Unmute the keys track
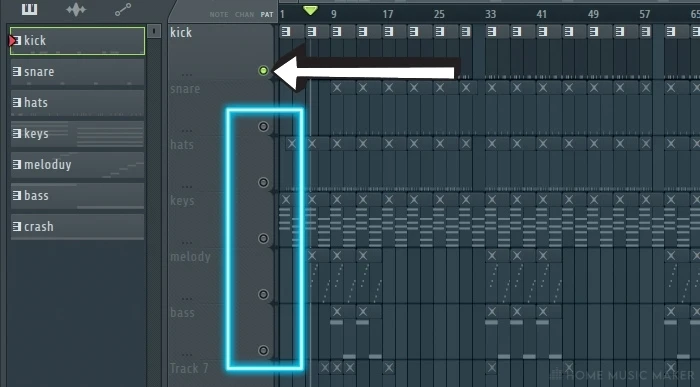 263,238
